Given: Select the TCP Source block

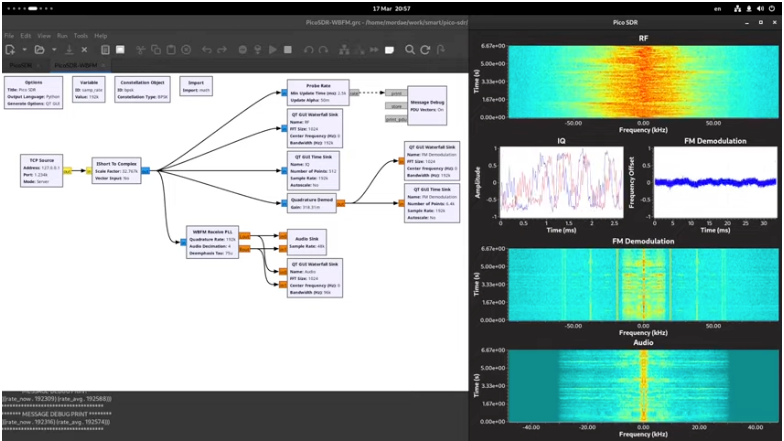Looking at the screenshot, I should coord(42,170).
